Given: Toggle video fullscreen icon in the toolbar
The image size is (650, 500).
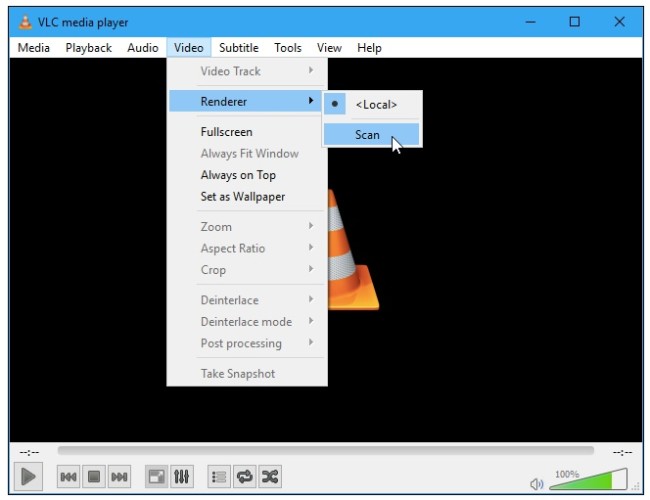Looking at the screenshot, I should (156, 477).
